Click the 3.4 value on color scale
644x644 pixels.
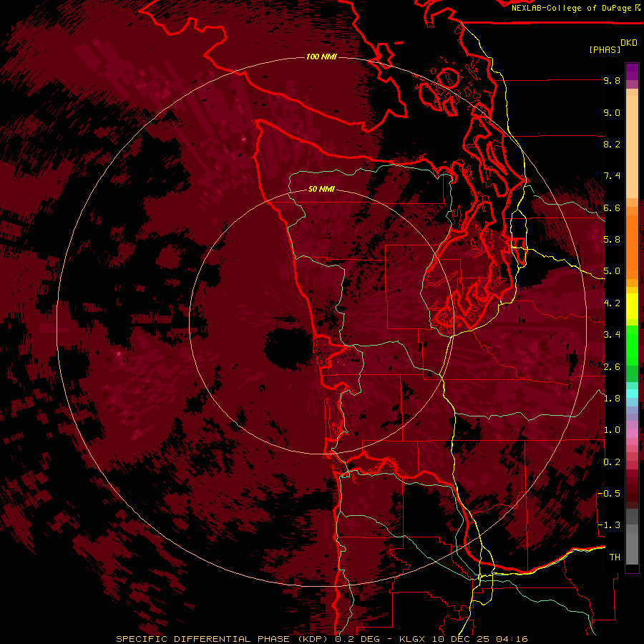point(612,335)
